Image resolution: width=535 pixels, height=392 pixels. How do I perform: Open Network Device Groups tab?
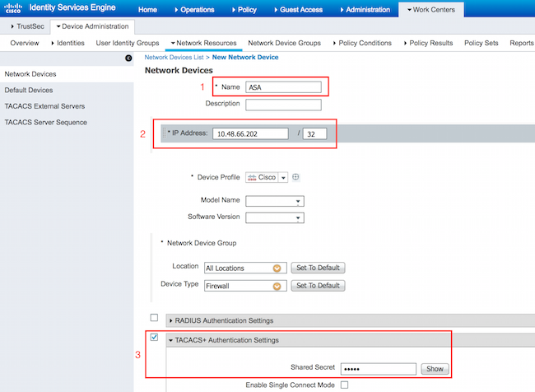tap(284, 43)
